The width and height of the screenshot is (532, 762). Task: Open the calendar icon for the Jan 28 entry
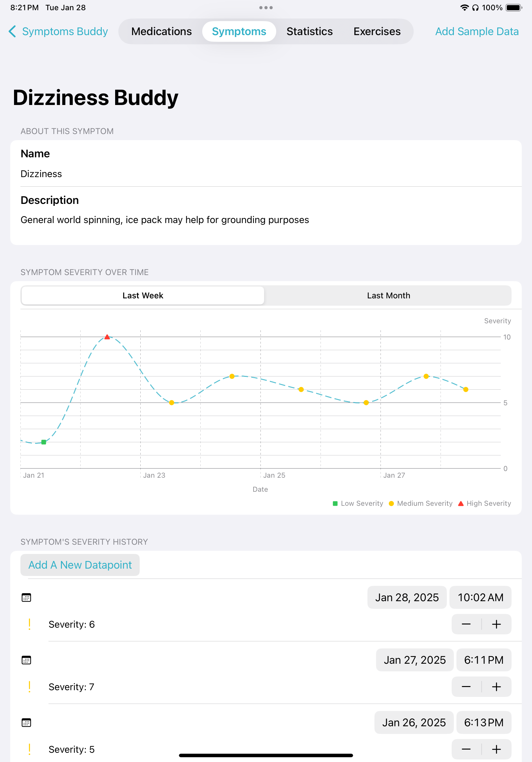point(26,598)
